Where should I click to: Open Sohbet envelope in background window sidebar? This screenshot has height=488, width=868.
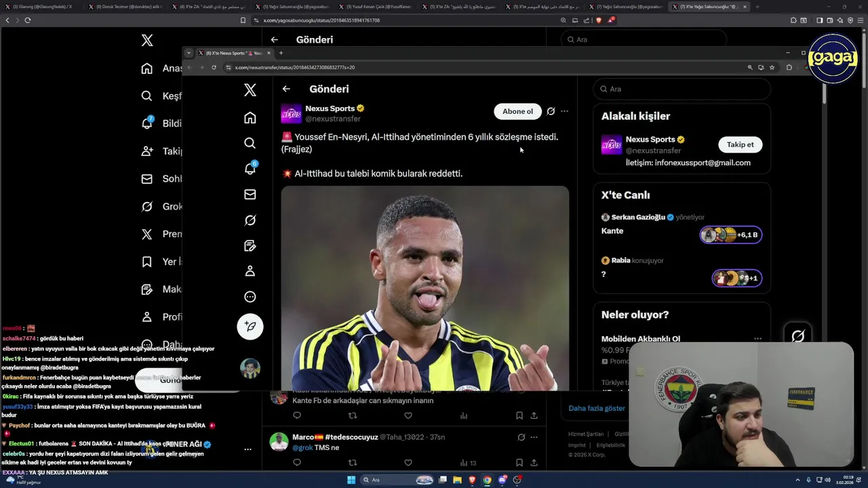click(147, 179)
